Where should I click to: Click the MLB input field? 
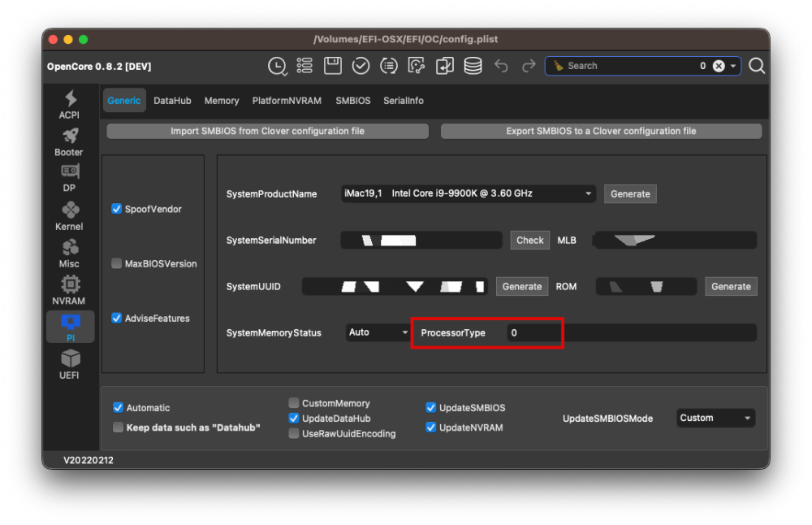(676, 240)
